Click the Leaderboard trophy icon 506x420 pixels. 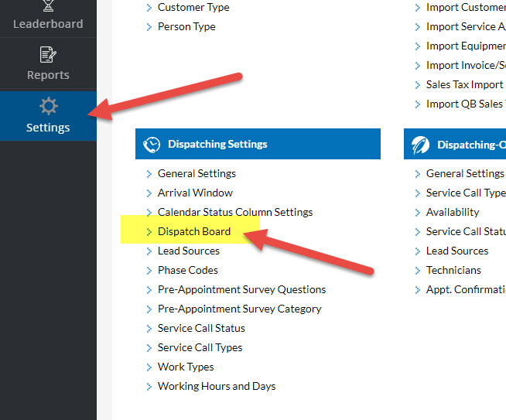48,6
